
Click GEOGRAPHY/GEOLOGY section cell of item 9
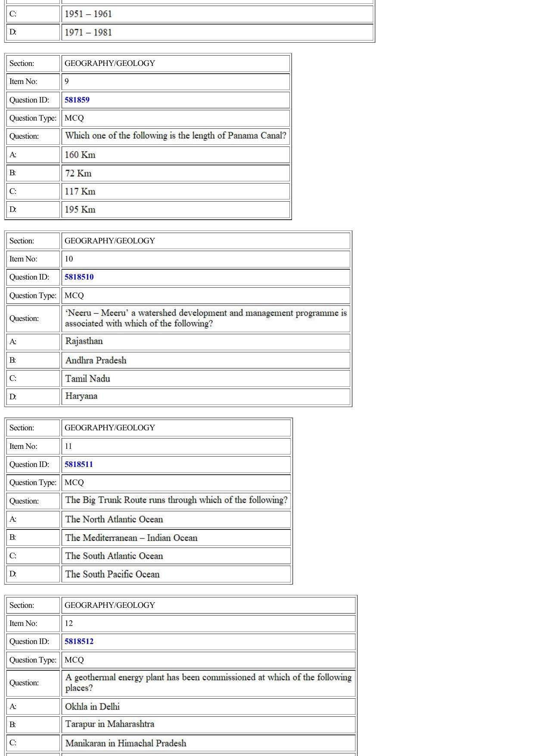click(x=176, y=63)
